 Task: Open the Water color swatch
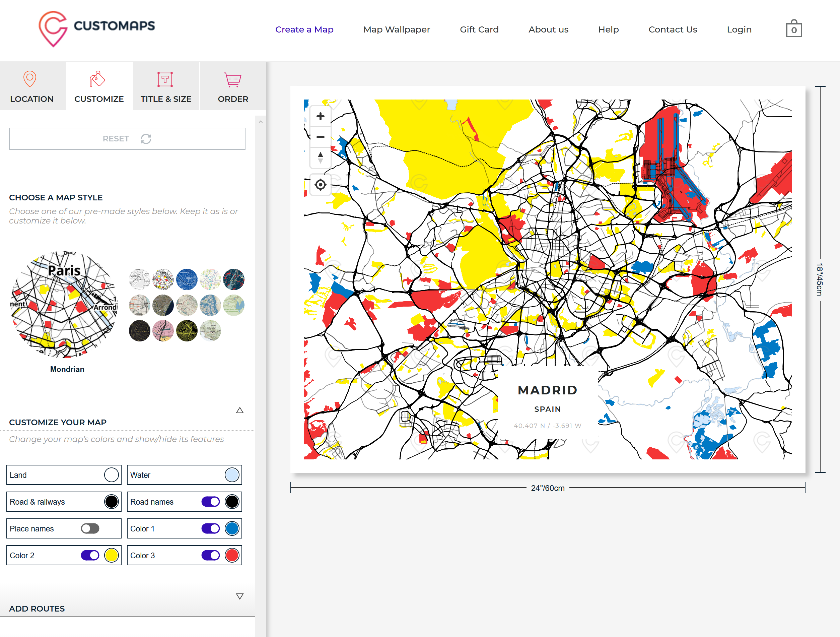tap(232, 475)
